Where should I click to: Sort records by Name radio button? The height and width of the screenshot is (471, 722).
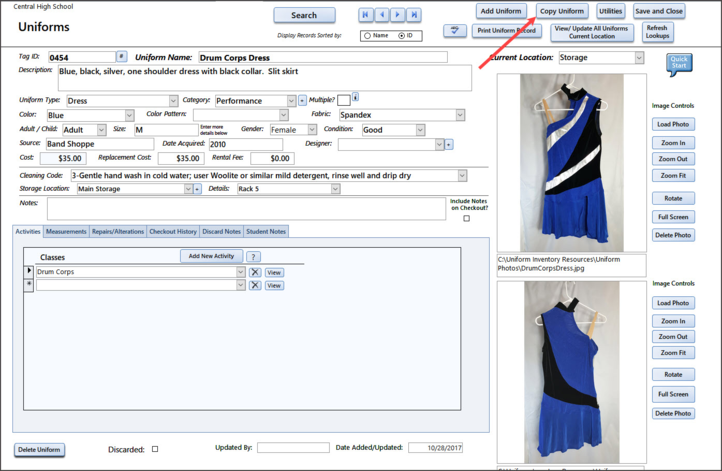point(367,36)
